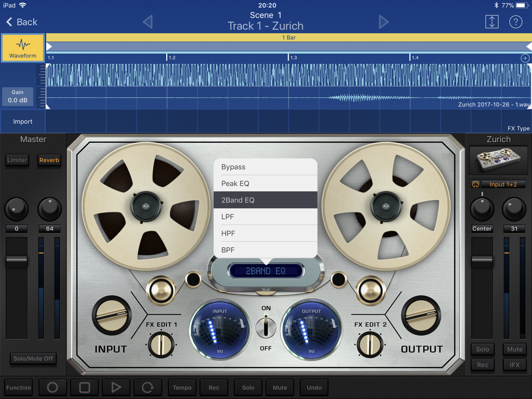The height and width of the screenshot is (399, 532).
Task: Click the 1.4 beat marker
Action: click(414, 57)
